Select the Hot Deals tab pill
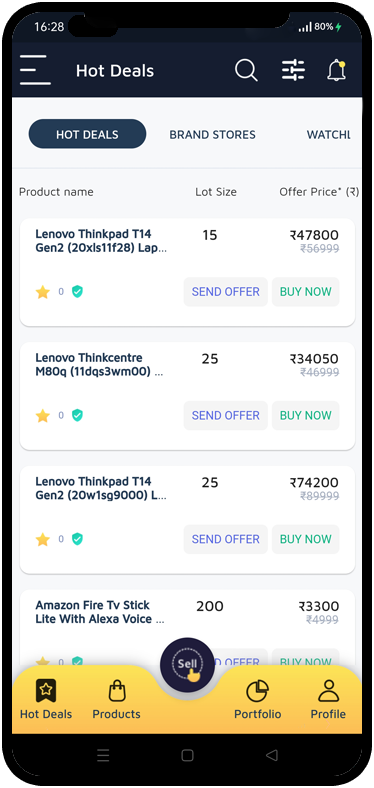 [87, 134]
